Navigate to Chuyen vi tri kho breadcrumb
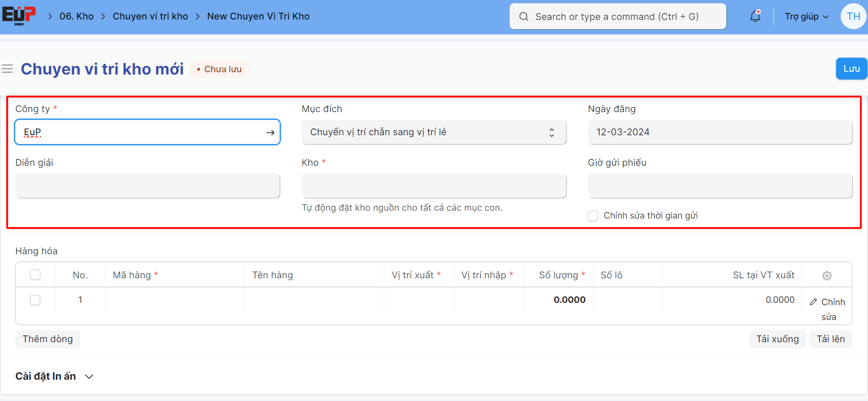 tap(150, 16)
